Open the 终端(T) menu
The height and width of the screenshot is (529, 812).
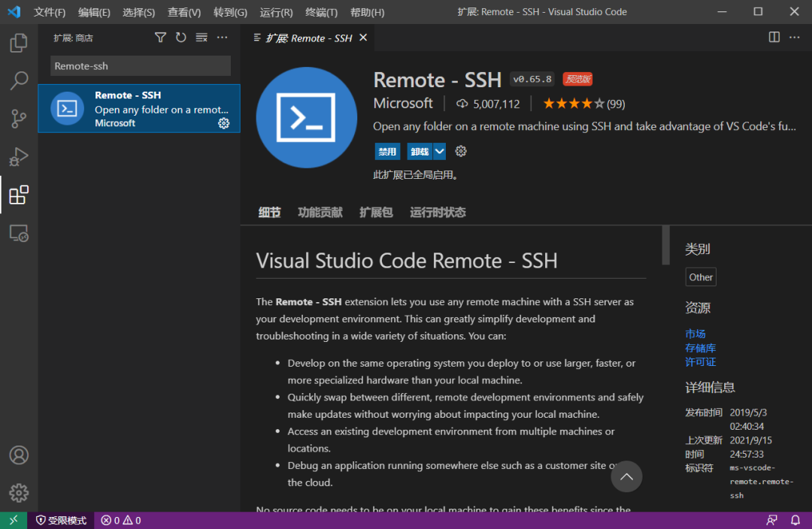click(321, 12)
